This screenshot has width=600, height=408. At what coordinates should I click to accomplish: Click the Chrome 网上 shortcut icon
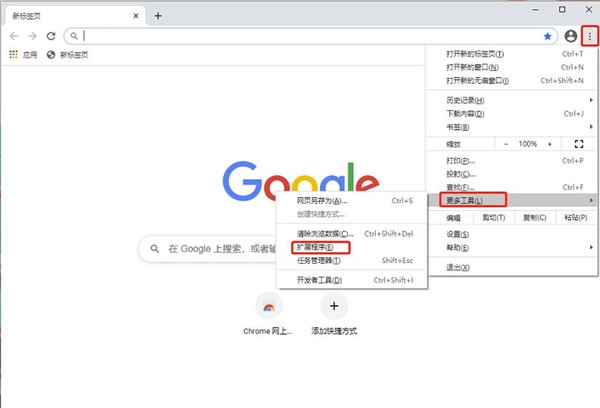coord(269,306)
